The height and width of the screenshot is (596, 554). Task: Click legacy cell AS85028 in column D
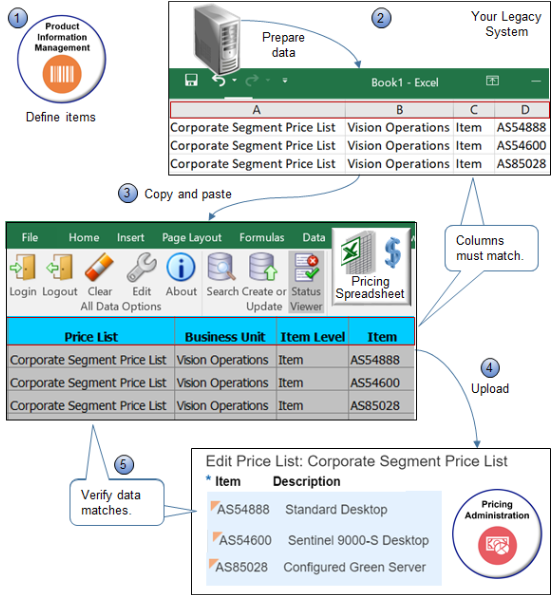(x=521, y=164)
